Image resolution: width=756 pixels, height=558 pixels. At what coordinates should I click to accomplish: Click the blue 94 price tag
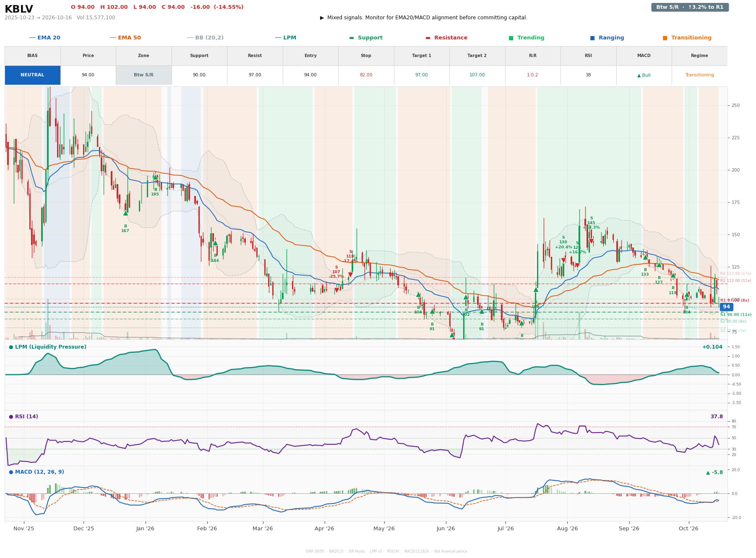726,307
